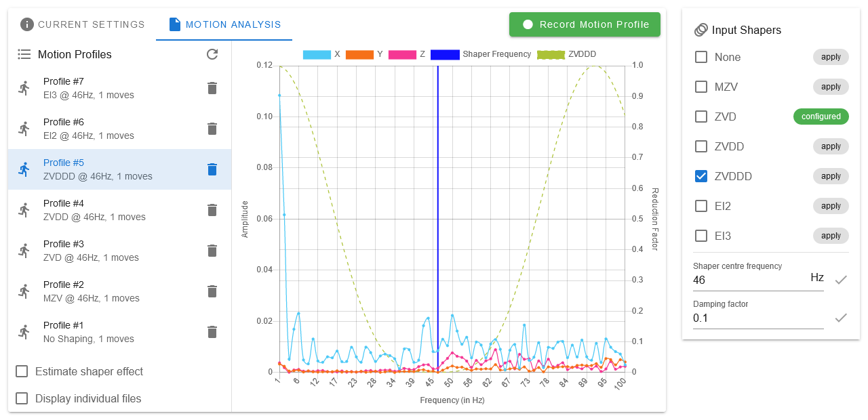Apply the None shaper

[831, 57]
